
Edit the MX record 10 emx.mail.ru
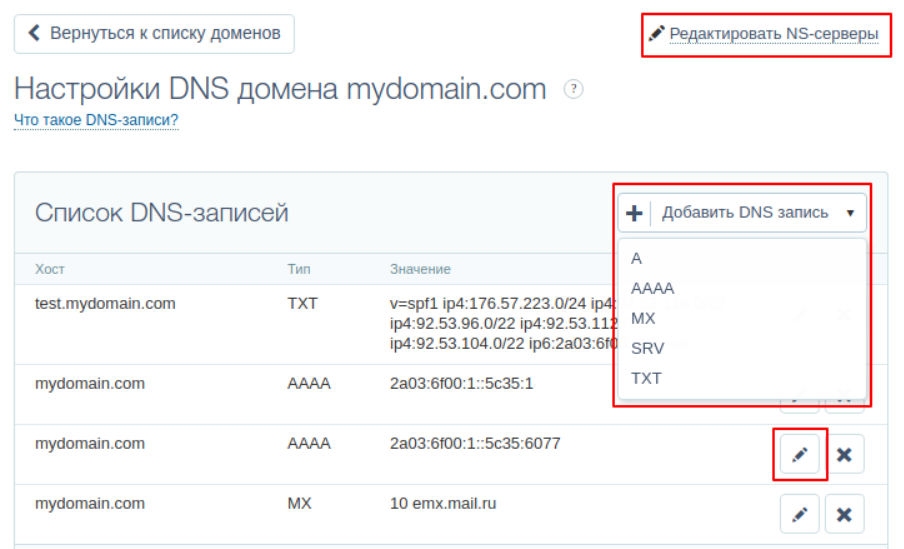tap(799, 515)
